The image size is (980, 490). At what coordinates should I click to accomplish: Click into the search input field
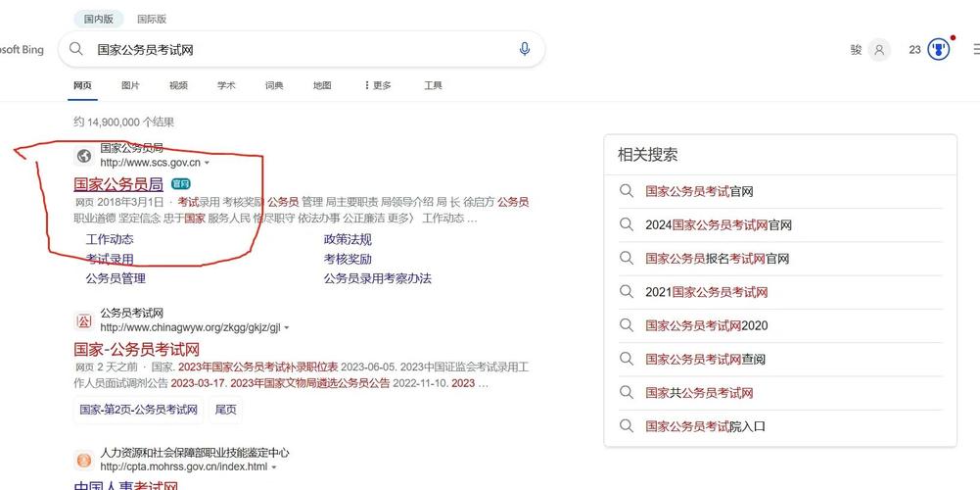click(300, 49)
